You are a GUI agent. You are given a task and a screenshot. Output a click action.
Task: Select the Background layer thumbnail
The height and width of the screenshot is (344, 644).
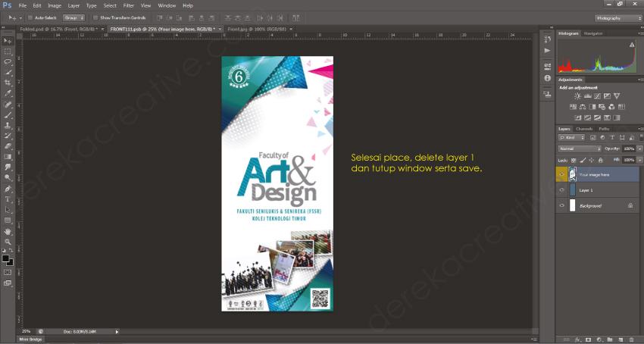click(572, 205)
